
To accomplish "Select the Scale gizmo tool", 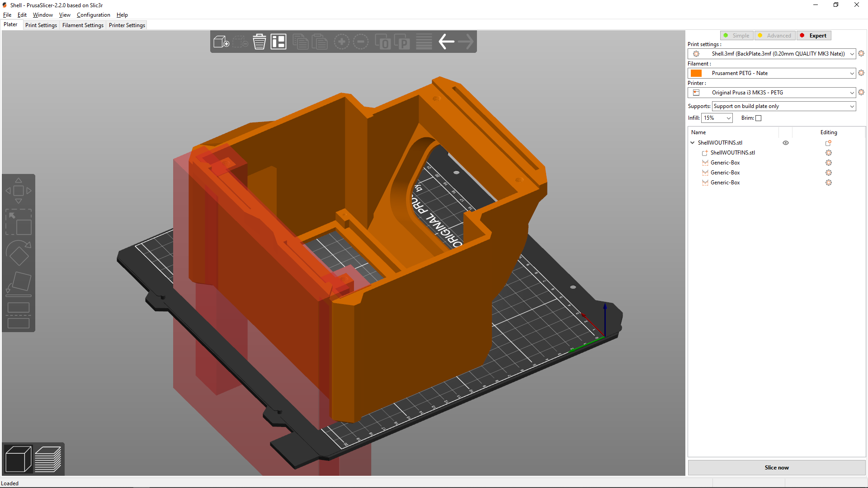I will 19,222.
